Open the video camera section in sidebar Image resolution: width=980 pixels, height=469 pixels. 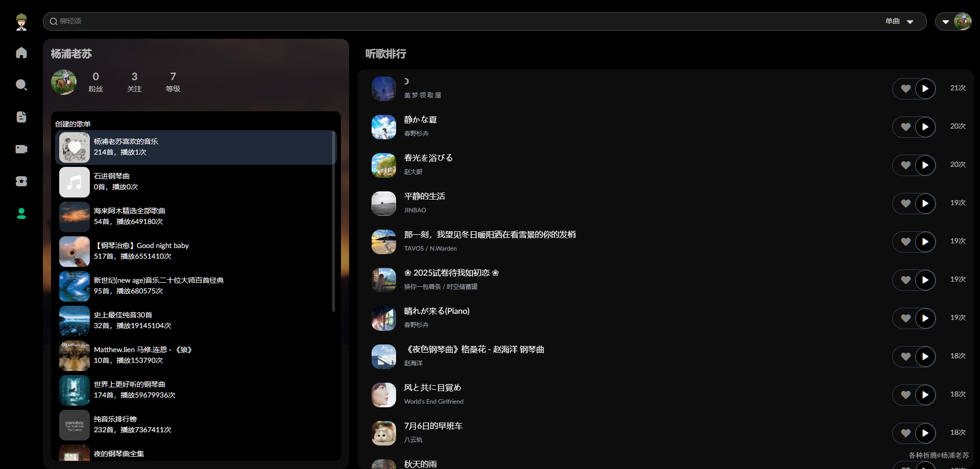(21, 149)
